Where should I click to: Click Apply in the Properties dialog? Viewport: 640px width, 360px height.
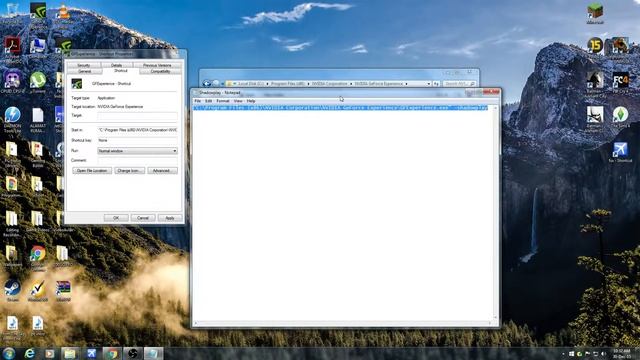(170, 218)
